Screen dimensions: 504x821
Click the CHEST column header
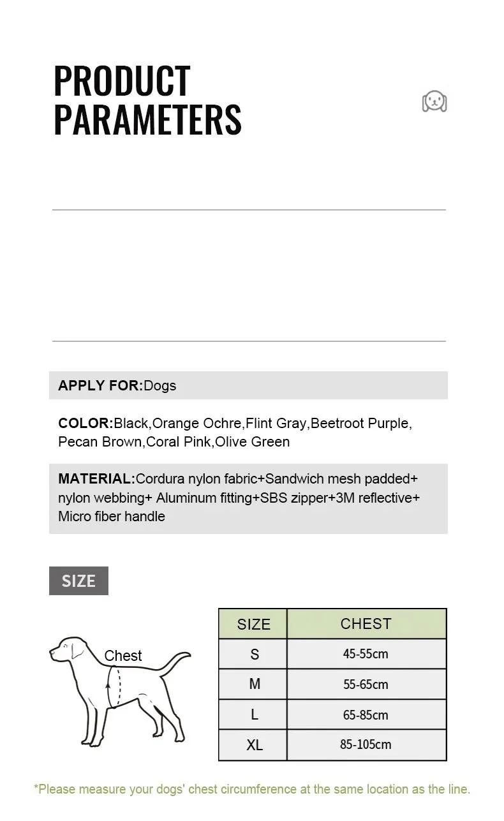[x=366, y=623]
